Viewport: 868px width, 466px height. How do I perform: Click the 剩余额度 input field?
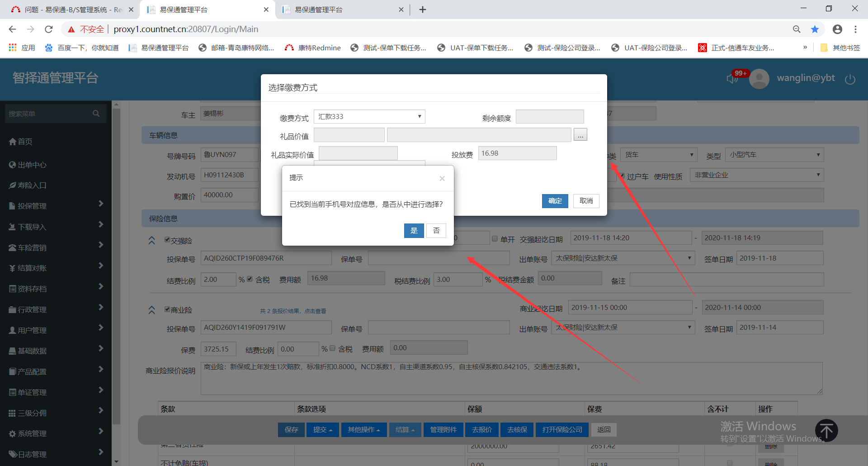(x=550, y=117)
